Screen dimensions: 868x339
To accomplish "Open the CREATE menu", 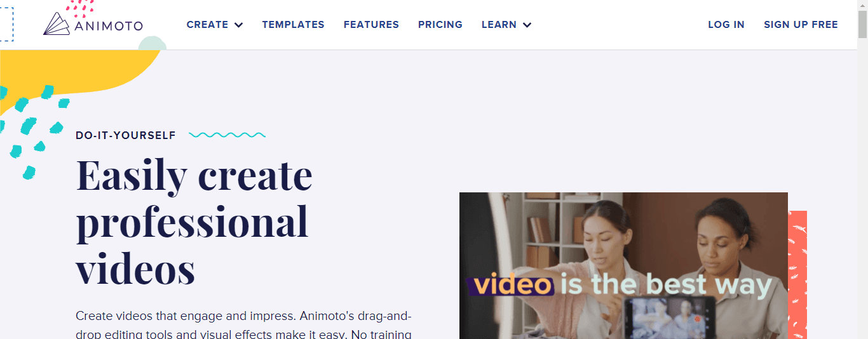I will click(x=207, y=25).
